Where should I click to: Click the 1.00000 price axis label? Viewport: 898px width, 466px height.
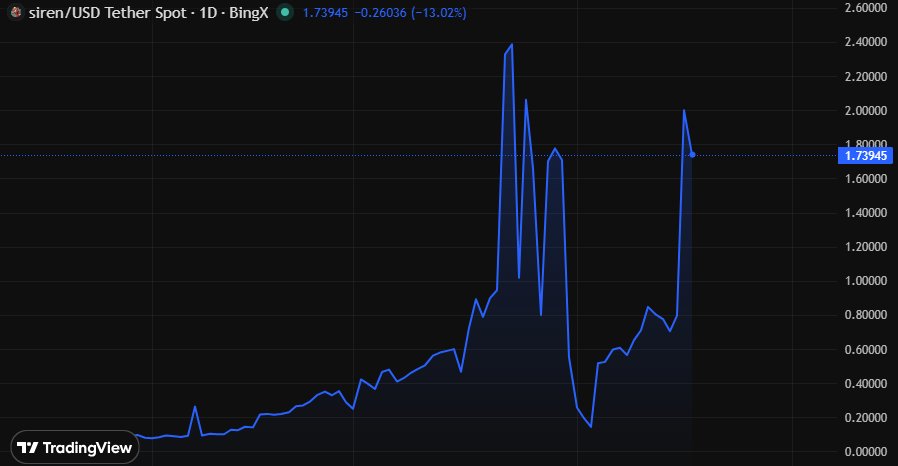865,281
